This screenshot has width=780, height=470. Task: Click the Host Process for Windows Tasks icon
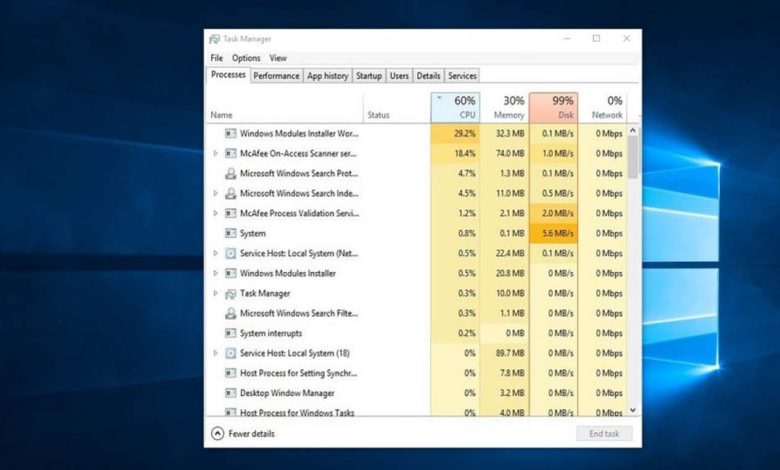[230, 412]
